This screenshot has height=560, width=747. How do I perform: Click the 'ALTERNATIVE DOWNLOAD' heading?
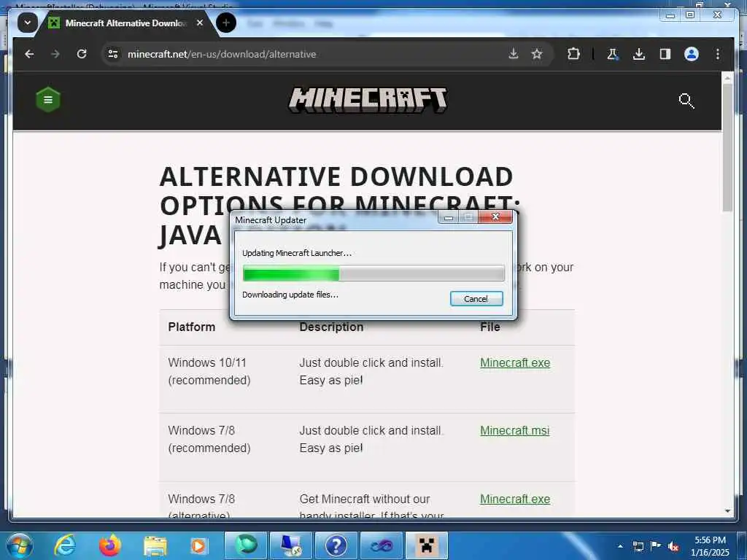coord(336,176)
